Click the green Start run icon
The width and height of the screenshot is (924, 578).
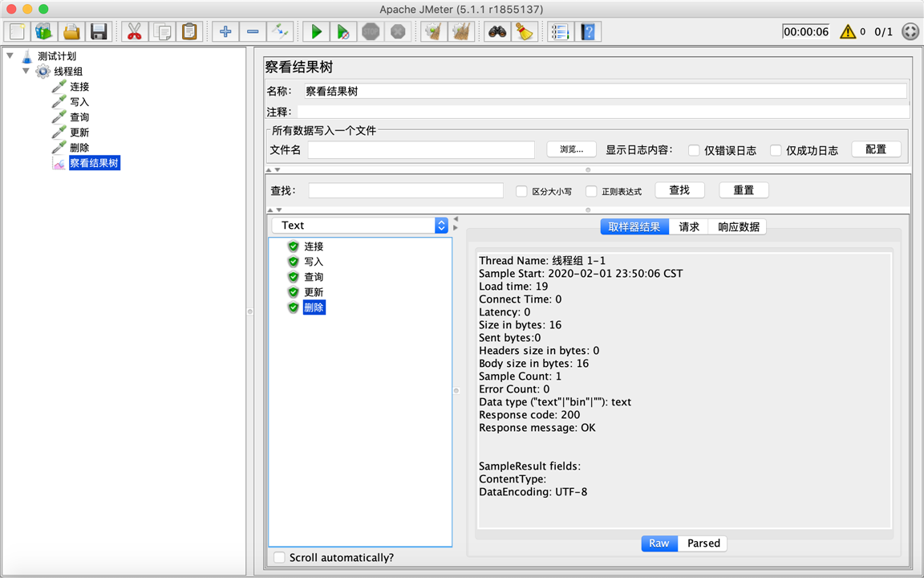(x=316, y=31)
